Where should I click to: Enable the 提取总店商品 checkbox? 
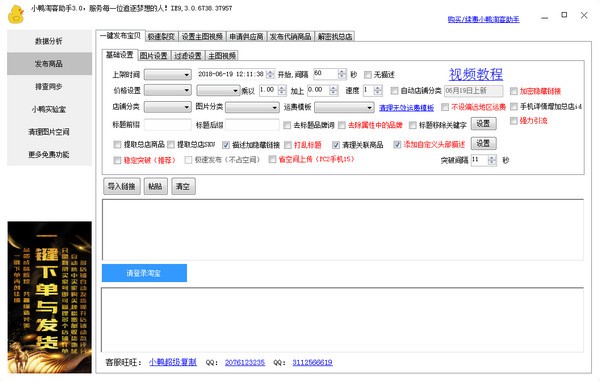[x=117, y=145]
